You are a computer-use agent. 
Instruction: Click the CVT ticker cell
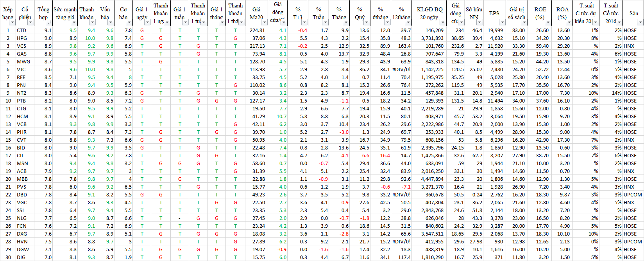tap(25, 140)
